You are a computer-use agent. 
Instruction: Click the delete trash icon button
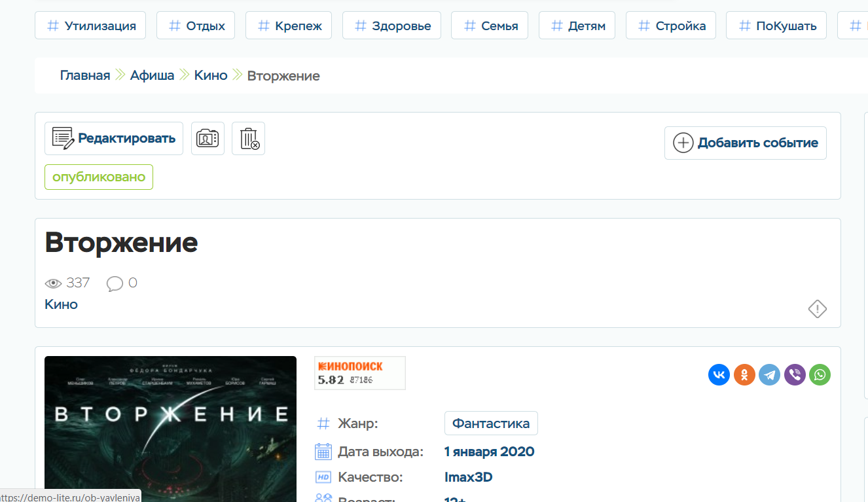[x=249, y=139]
